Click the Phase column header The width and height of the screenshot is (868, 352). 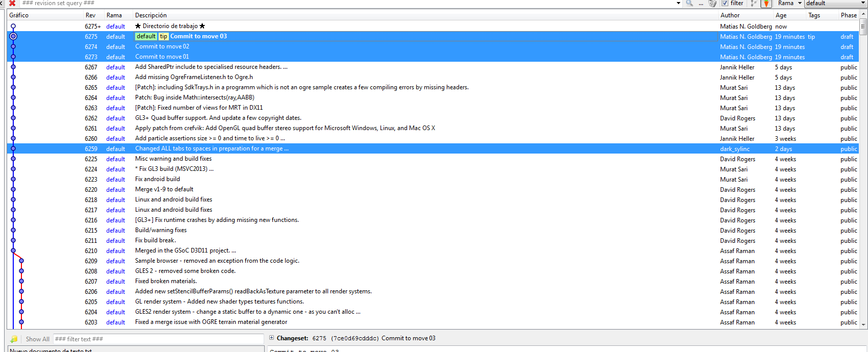click(849, 15)
